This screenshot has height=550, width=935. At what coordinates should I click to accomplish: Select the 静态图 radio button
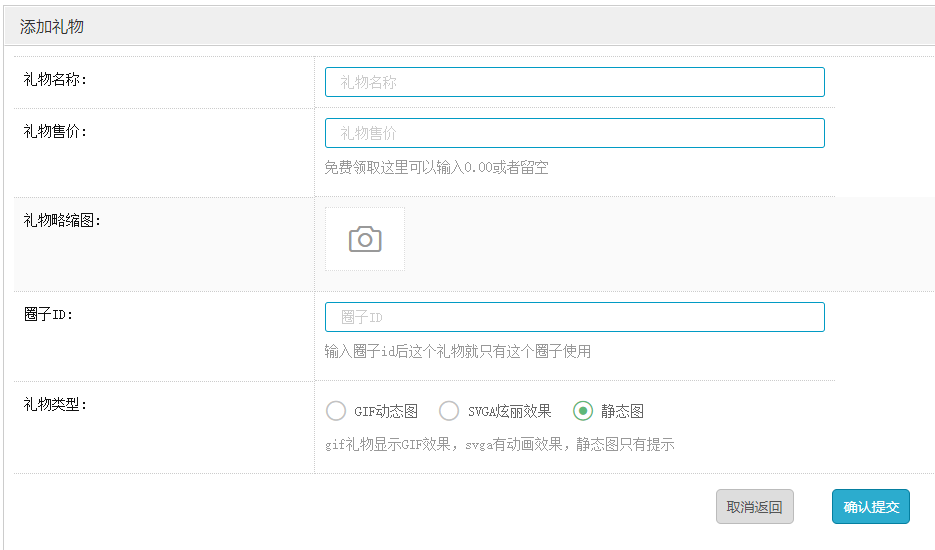tap(583, 411)
